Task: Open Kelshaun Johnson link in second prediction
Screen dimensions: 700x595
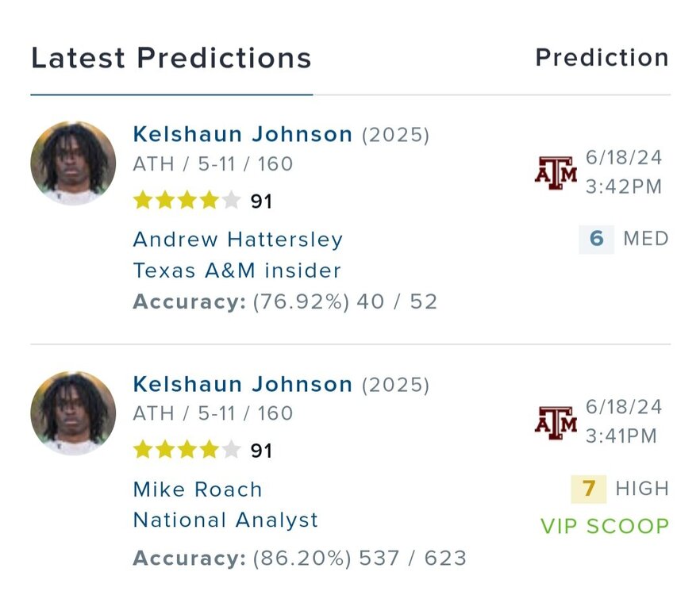Action: click(242, 385)
